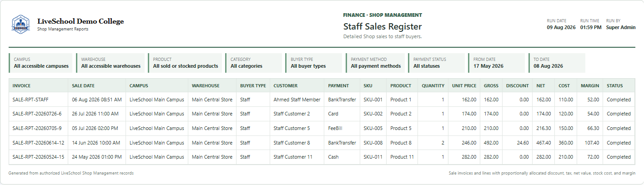Select the Campus filter box
The image size is (644, 185).
[40, 63]
